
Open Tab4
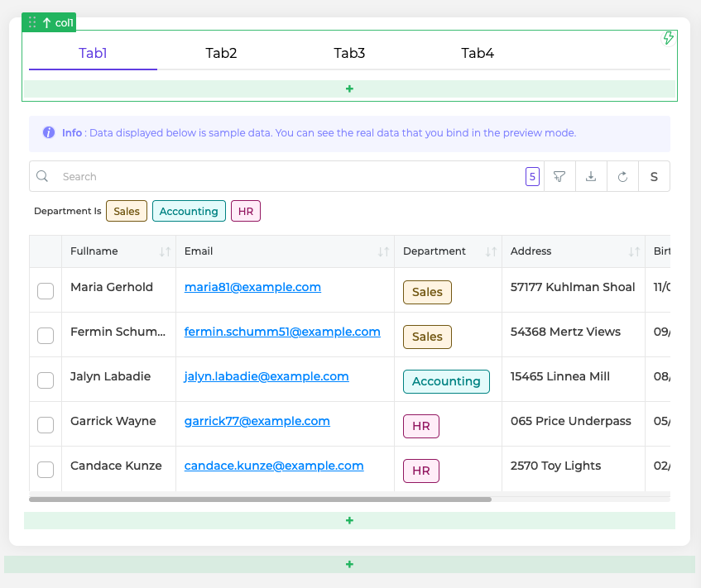(x=478, y=54)
